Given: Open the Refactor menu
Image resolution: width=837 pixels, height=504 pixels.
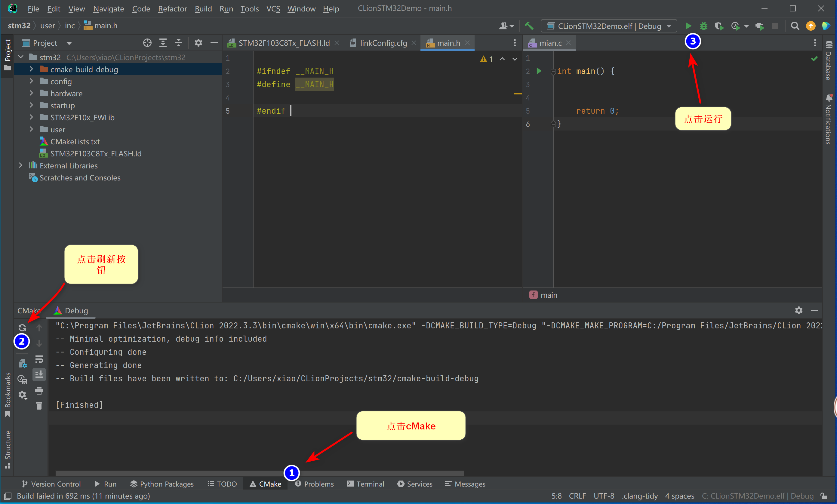Looking at the screenshot, I should tap(173, 8).
